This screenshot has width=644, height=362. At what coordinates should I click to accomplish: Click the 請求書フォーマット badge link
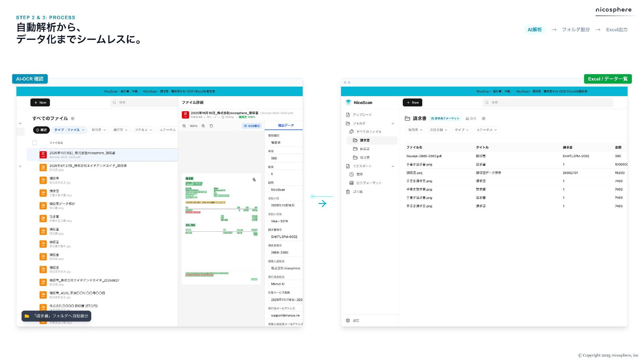[445, 118]
